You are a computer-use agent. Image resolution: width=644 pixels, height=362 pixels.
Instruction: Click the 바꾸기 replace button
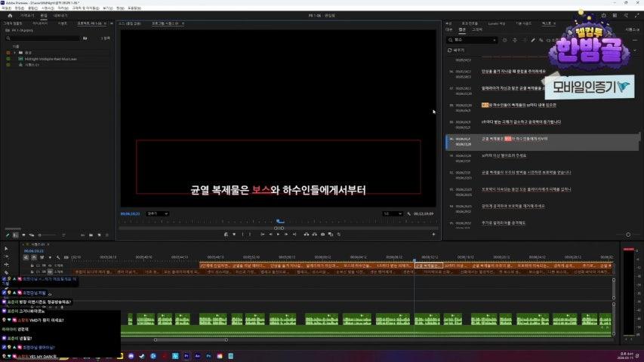458,50
